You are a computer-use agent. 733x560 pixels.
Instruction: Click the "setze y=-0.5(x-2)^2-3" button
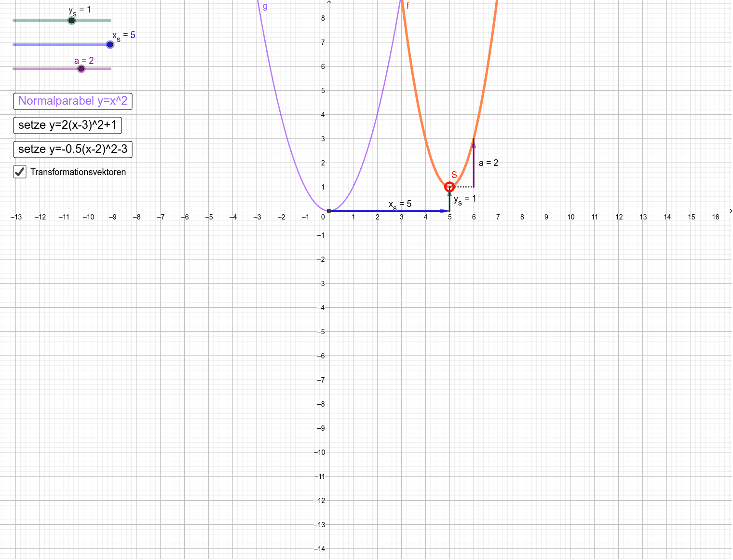[x=73, y=149]
